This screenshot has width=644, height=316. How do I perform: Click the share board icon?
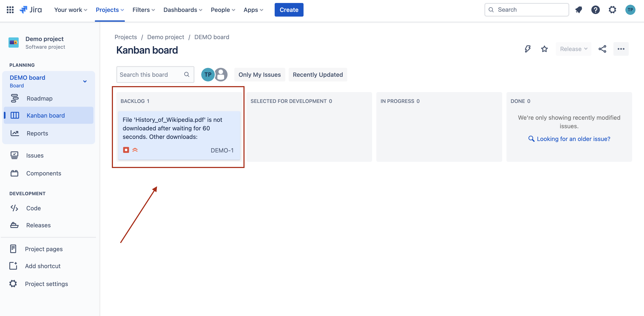point(602,49)
